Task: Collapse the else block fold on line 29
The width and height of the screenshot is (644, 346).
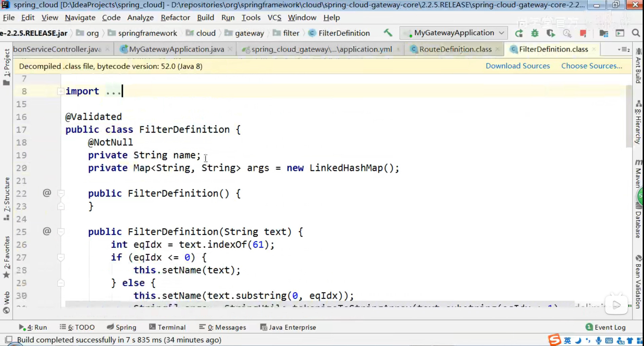Action: (61, 283)
